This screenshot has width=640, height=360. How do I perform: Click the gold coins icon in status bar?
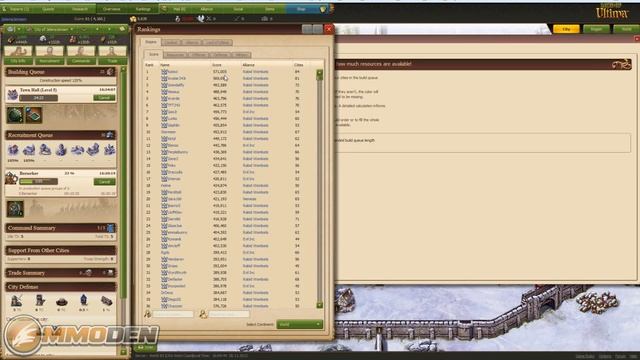[133, 19]
